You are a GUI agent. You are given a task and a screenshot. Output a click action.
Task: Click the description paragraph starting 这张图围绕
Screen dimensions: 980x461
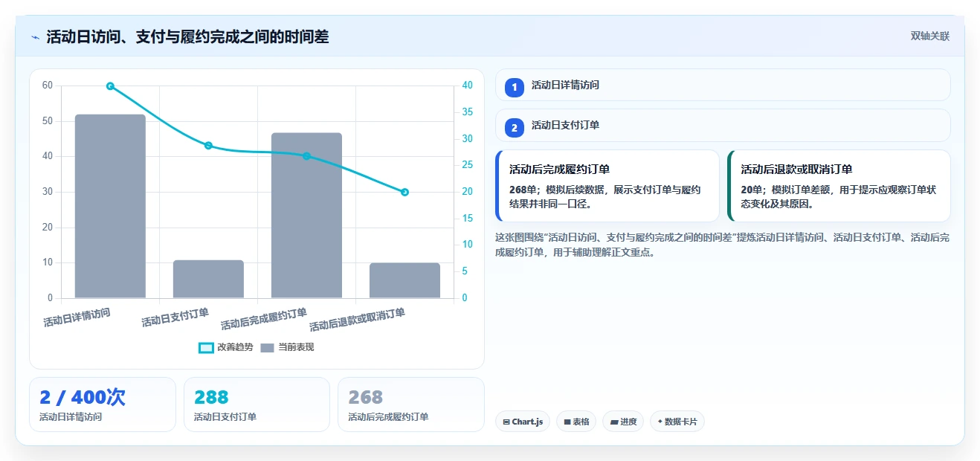tap(722, 245)
